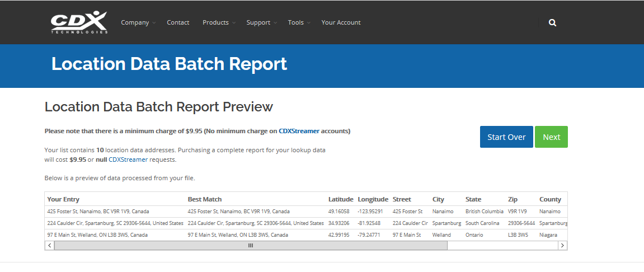The image size is (644, 272).
Task: Select the Street column header
Action: 402,199
